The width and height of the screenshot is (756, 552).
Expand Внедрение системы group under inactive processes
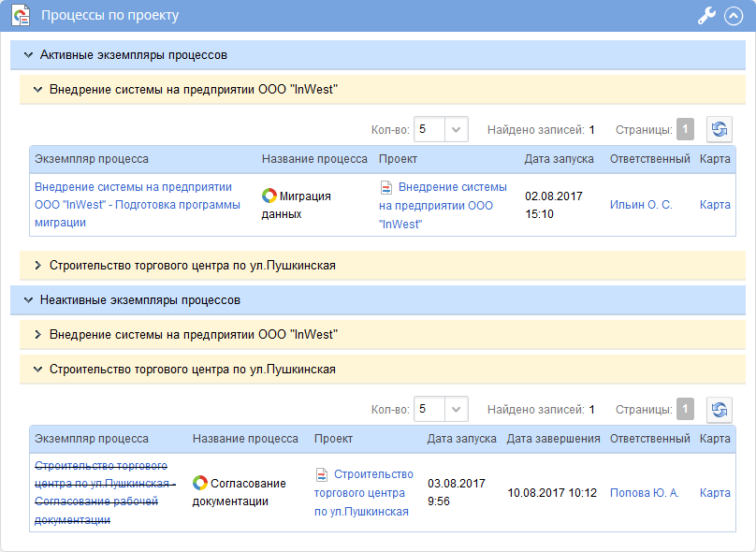coord(38,335)
